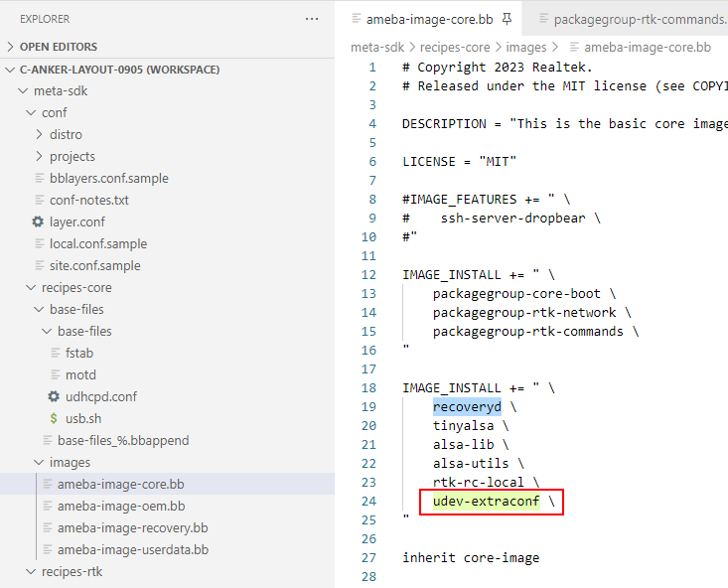The image size is (728, 588).
Task: Open Explorer more actions ellipsis menu
Action: 312,19
